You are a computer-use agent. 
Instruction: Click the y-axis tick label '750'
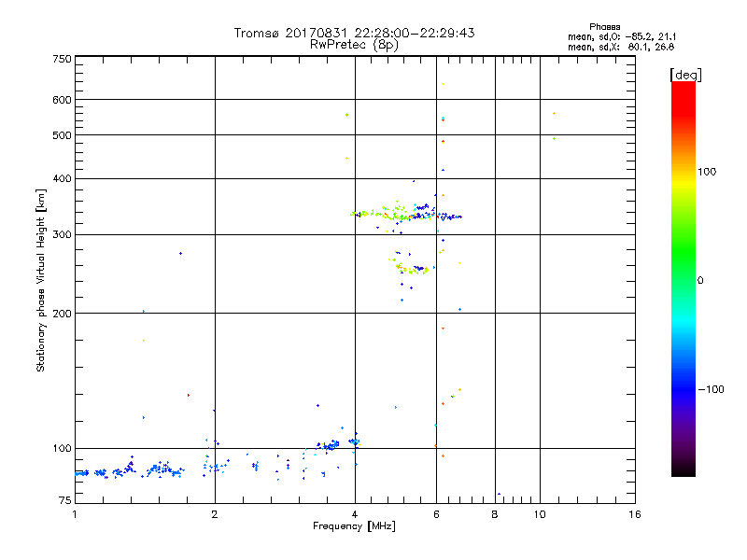coord(62,59)
